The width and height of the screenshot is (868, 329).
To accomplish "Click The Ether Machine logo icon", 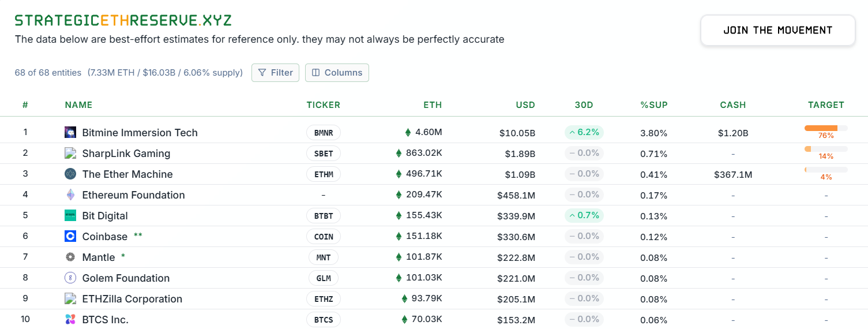I will (x=70, y=174).
